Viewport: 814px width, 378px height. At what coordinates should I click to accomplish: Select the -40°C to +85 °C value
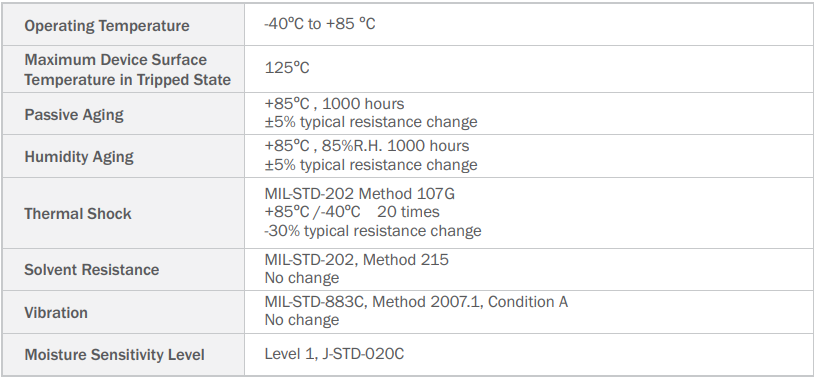coord(320,24)
